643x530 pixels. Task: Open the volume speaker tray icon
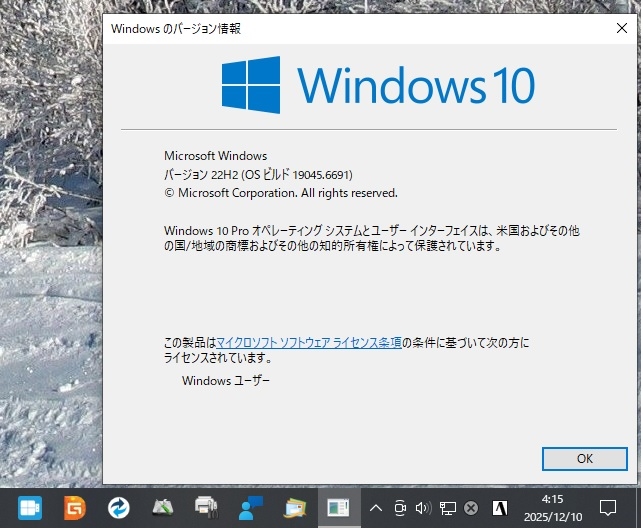point(424,508)
